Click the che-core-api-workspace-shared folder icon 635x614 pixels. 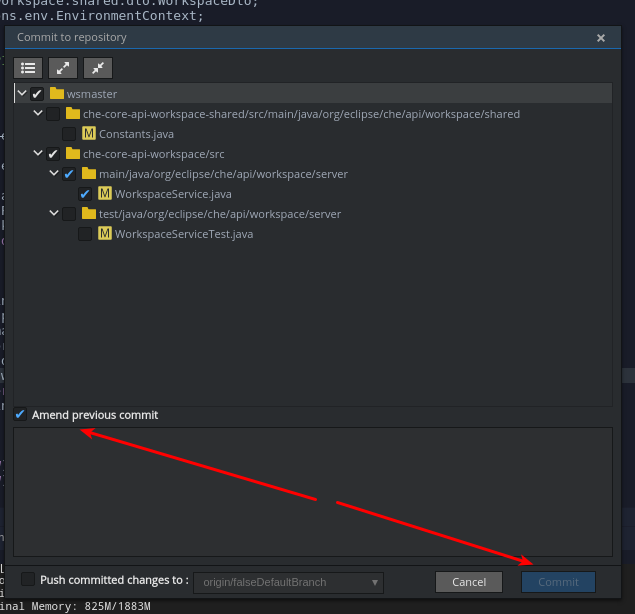(73, 113)
